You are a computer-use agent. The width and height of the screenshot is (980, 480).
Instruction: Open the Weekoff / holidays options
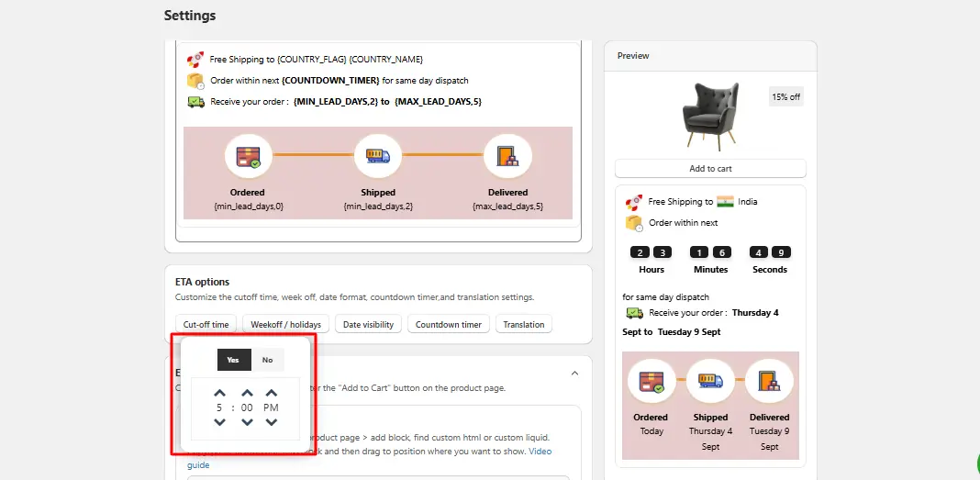click(285, 324)
